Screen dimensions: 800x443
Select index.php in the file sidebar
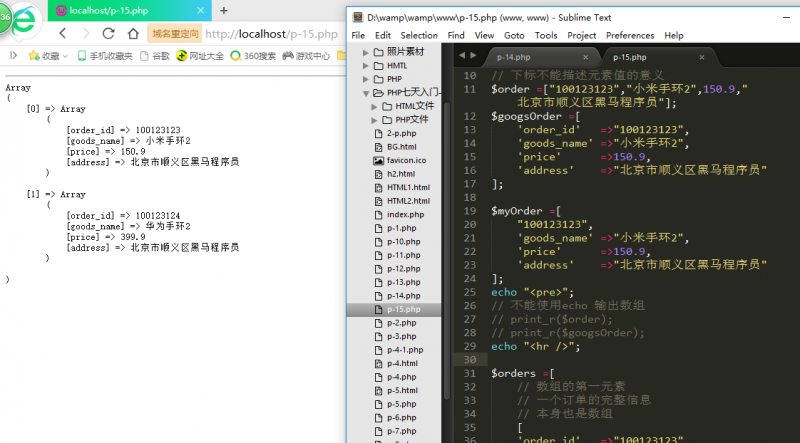pos(404,214)
